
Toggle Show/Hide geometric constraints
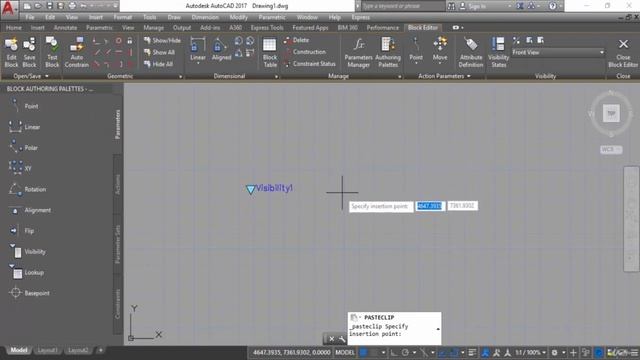coord(162,40)
